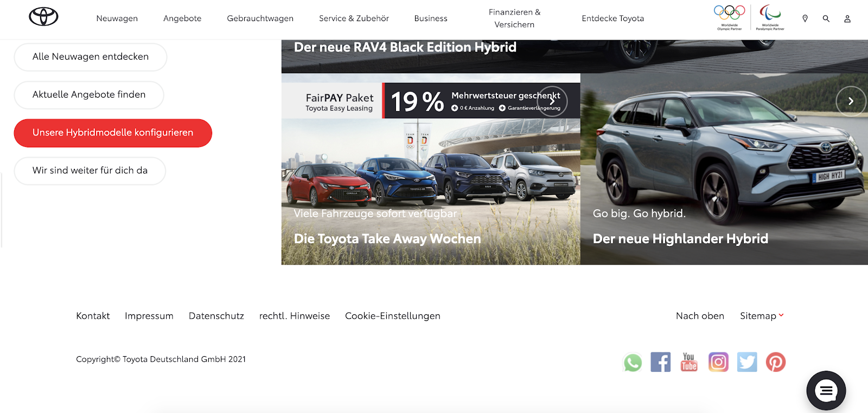Open the Instagram social icon

(x=718, y=362)
